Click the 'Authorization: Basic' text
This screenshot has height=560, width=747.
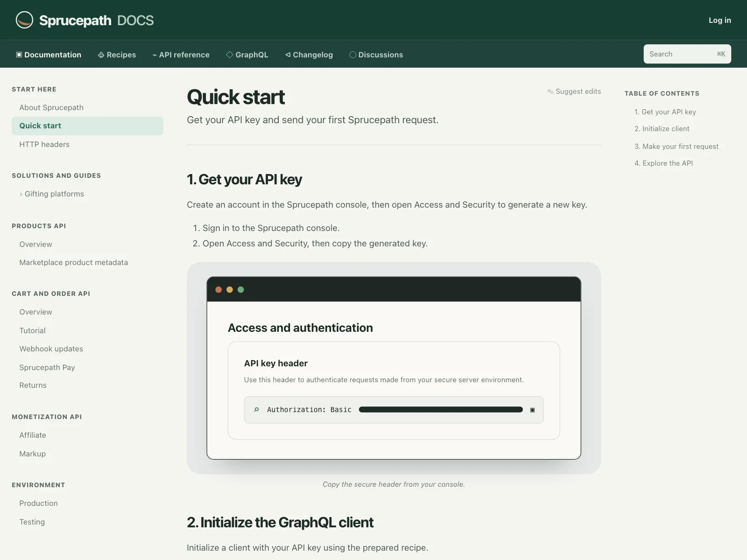pyautogui.click(x=309, y=410)
